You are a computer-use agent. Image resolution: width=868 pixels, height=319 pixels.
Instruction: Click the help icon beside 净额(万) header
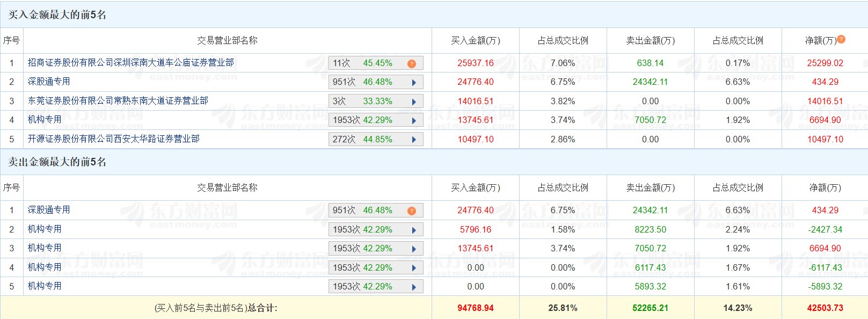click(841, 39)
